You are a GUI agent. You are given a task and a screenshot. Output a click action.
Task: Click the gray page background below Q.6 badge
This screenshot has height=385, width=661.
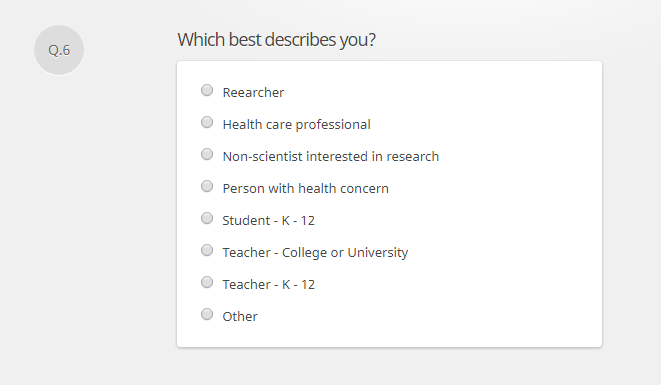(59, 211)
